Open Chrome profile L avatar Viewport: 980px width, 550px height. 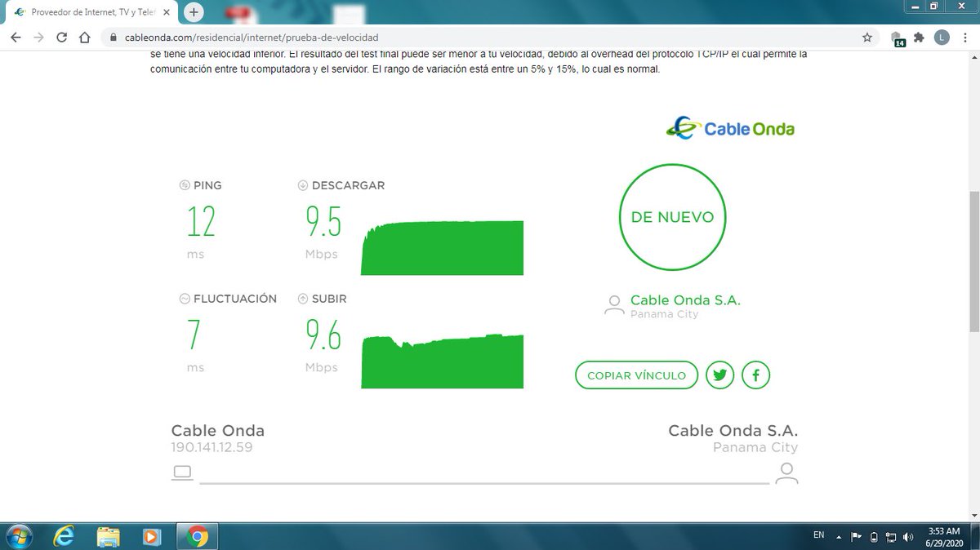coord(942,38)
